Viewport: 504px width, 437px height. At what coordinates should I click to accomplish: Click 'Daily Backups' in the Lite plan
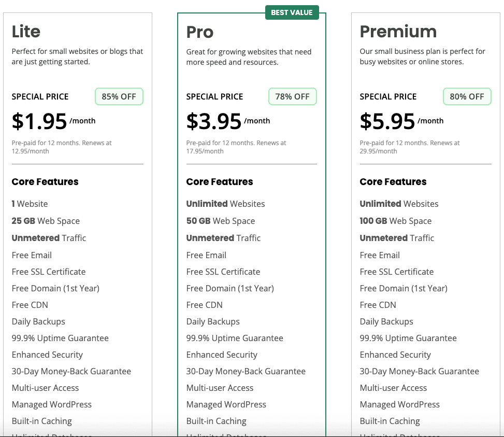point(38,321)
